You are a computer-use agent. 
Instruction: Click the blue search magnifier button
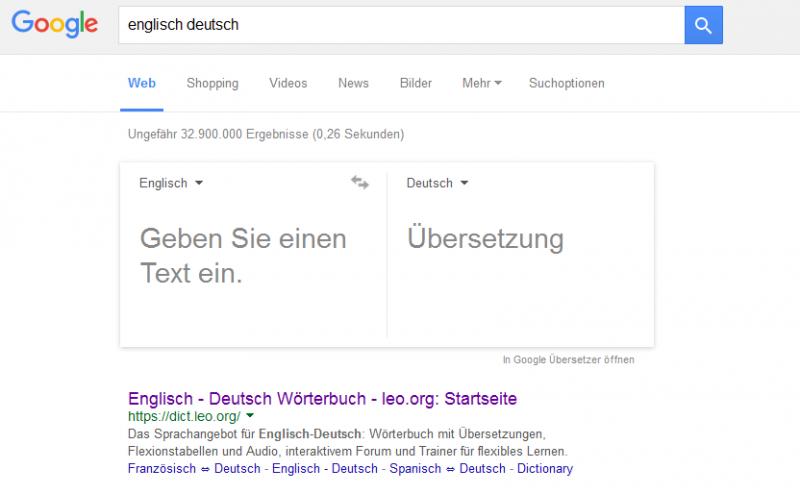[x=704, y=25]
